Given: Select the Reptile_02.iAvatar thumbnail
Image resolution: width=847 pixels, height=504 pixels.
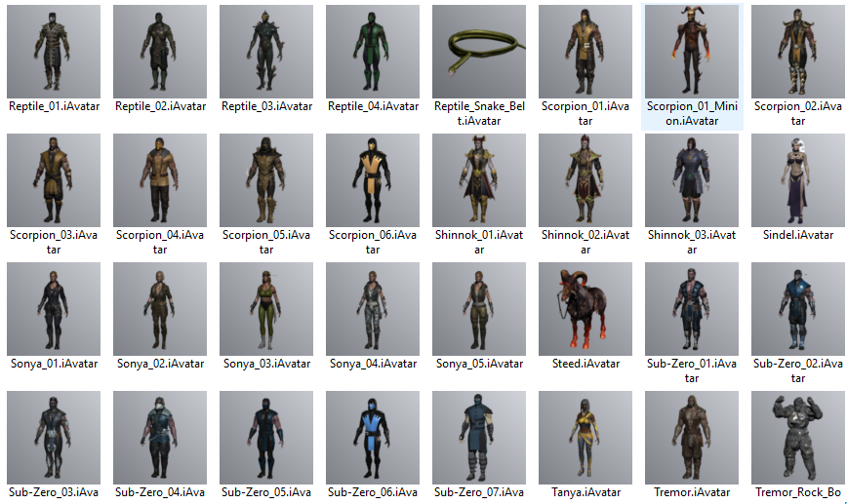Looking at the screenshot, I should pyautogui.click(x=160, y=52).
